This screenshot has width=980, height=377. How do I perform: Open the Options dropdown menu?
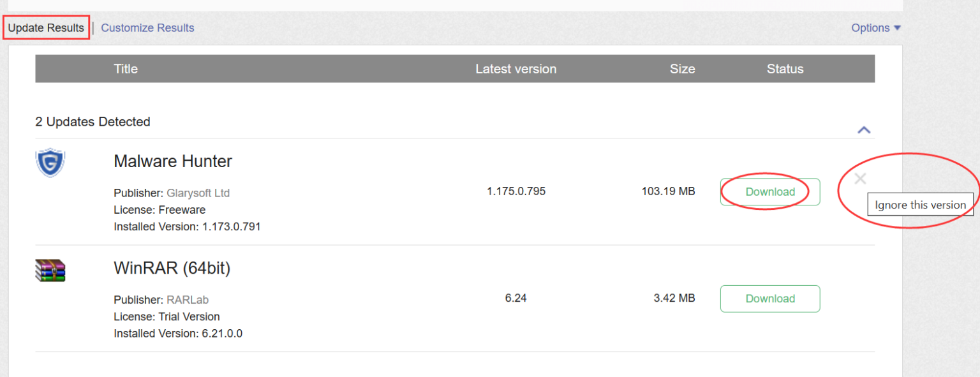(x=875, y=28)
